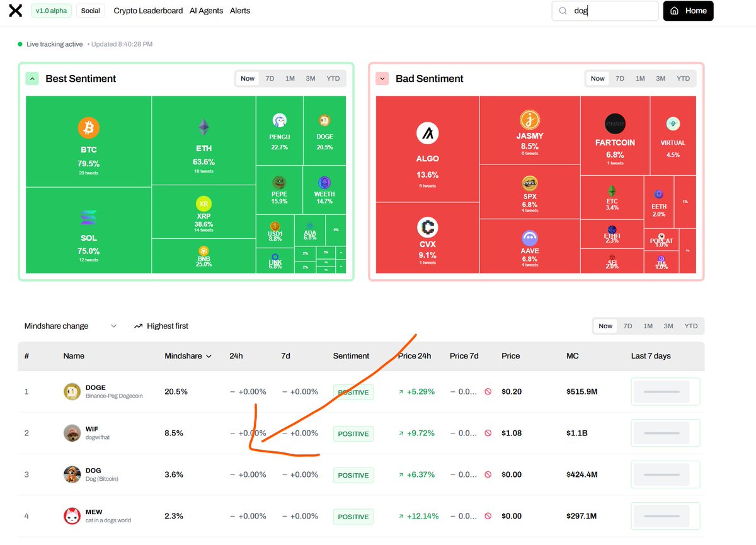Click the WIF avatar in row 2
This screenshot has width=756, height=545.
(x=72, y=433)
